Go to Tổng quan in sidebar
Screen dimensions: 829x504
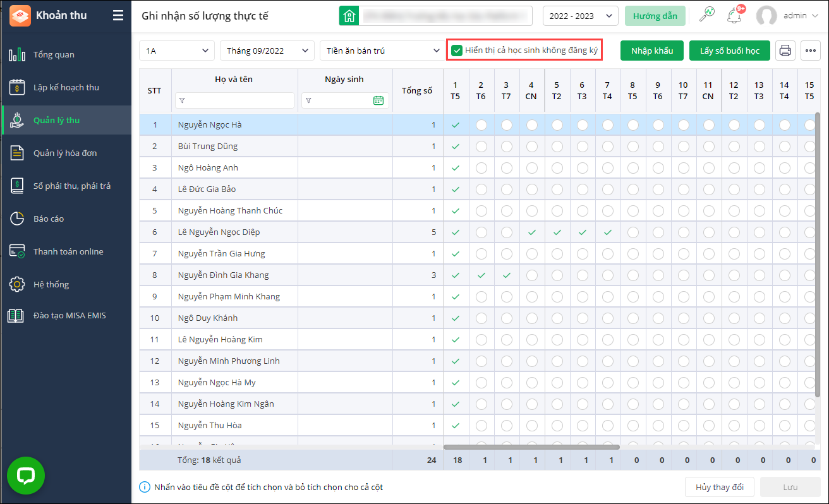[x=54, y=55]
